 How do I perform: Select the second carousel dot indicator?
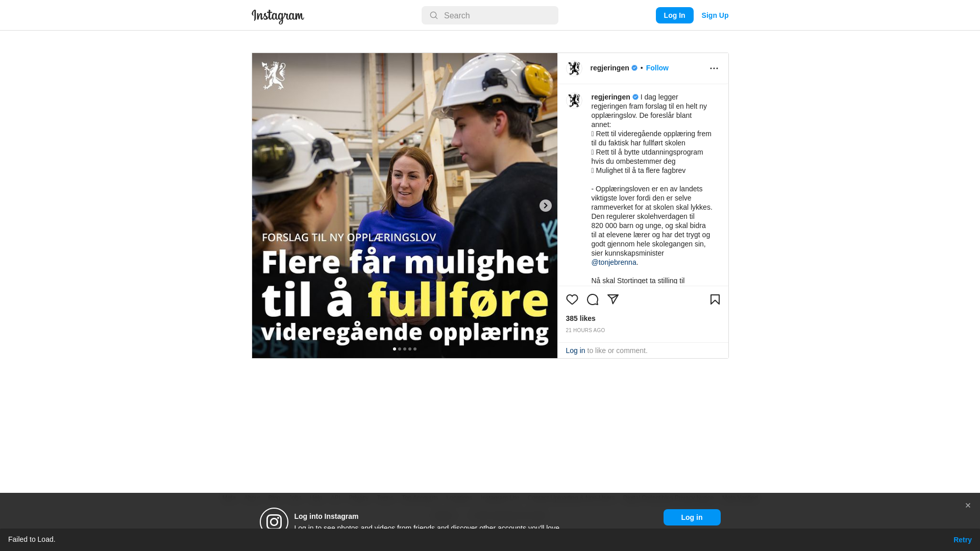click(400, 349)
